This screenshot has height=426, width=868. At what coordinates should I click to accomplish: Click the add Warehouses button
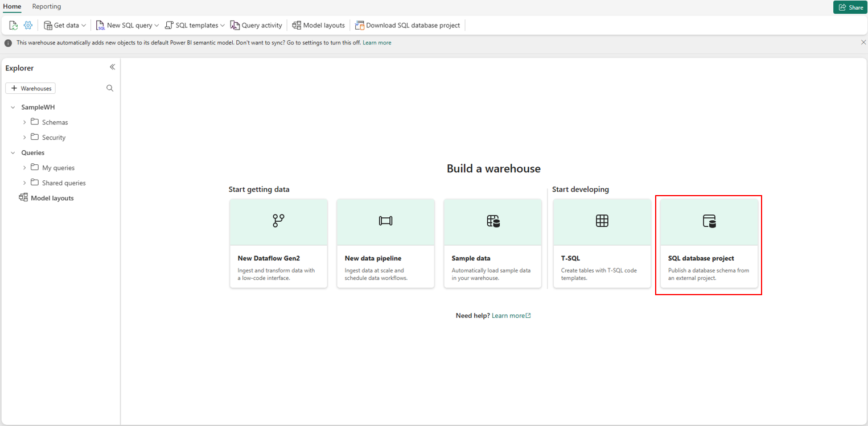click(x=30, y=88)
